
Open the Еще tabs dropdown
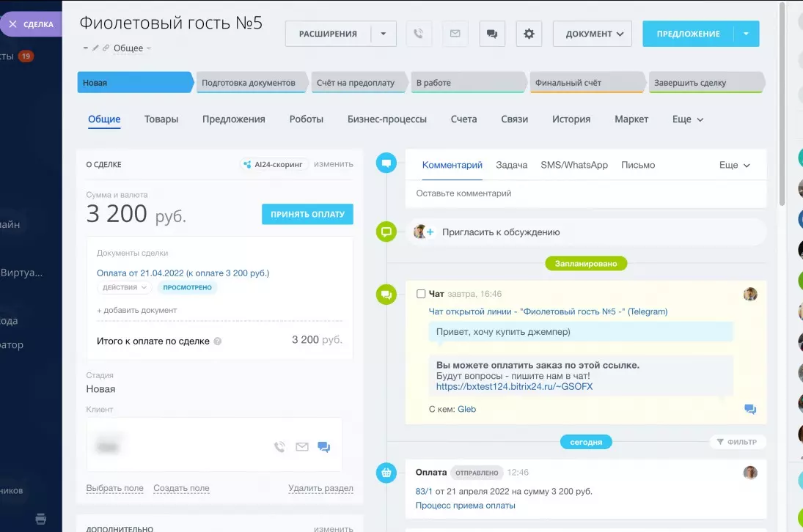687,119
